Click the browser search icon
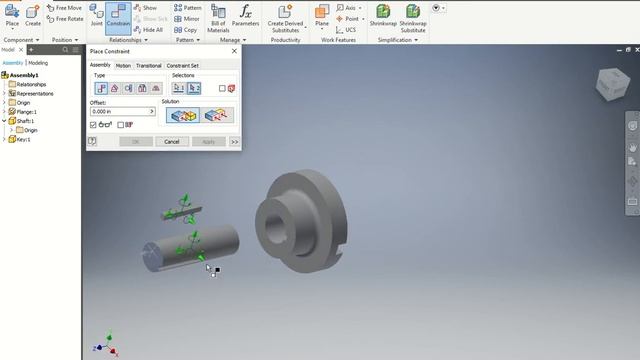The width and height of the screenshot is (640, 360). (65, 50)
